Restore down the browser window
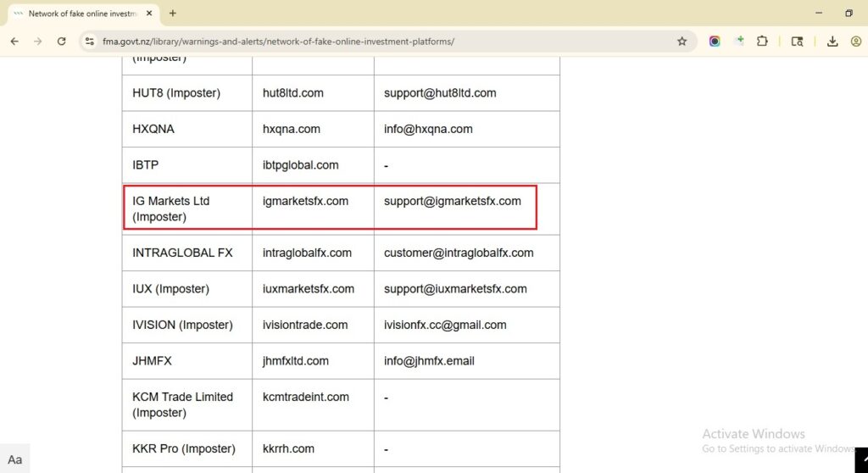 [849, 13]
